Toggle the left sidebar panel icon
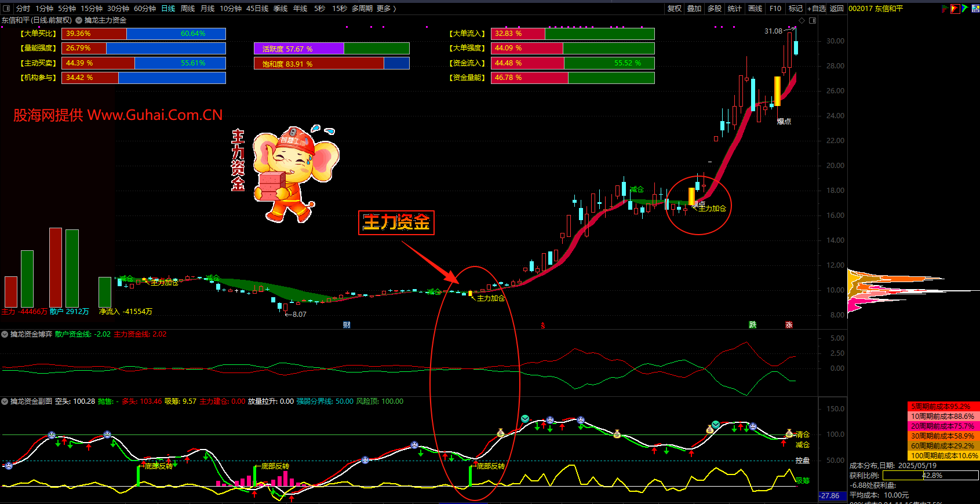980x504 pixels. (x=6, y=8)
